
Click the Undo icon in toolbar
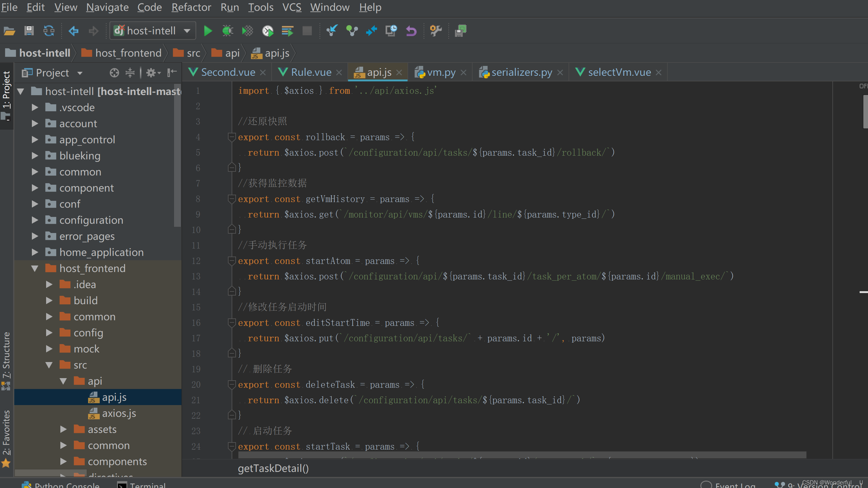click(411, 31)
